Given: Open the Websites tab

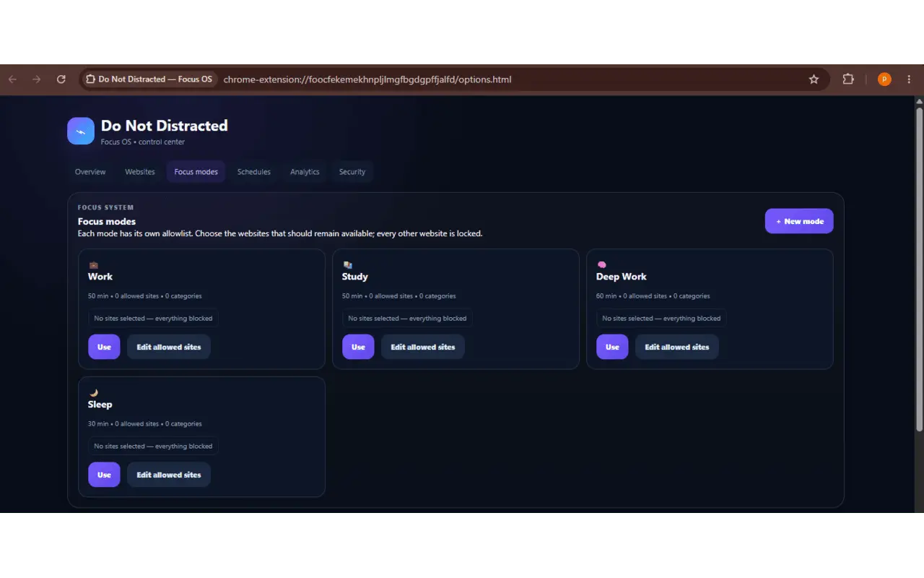Looking at the screenshot, I should [x=140, y=172].
